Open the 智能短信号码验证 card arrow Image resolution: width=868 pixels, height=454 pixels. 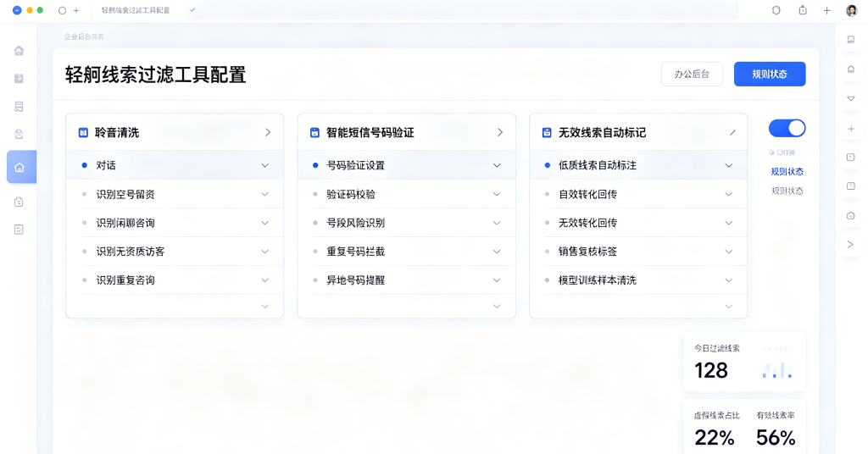(500, 133)
